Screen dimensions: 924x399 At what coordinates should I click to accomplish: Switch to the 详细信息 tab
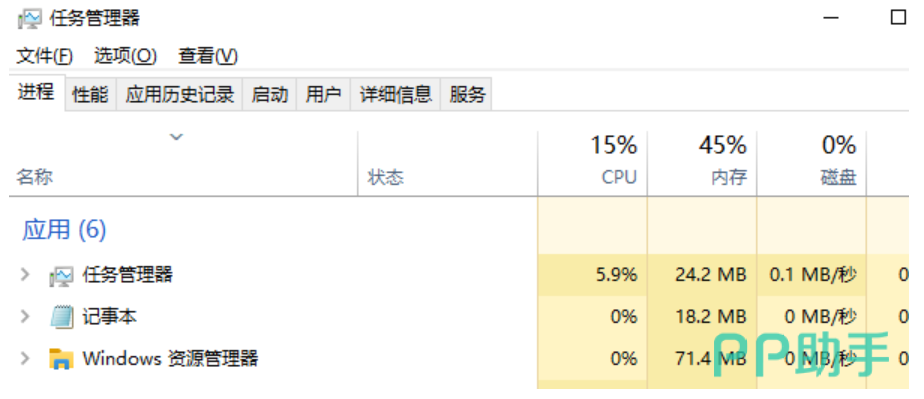pyautogui.click(x=395, y=94)
